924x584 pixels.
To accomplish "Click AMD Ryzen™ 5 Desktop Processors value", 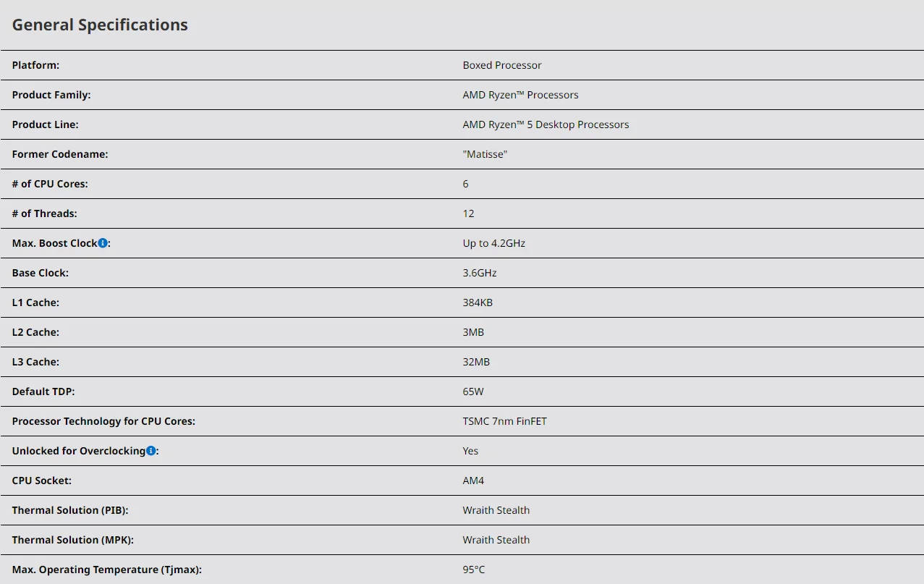I will click(x=546, y=124).
